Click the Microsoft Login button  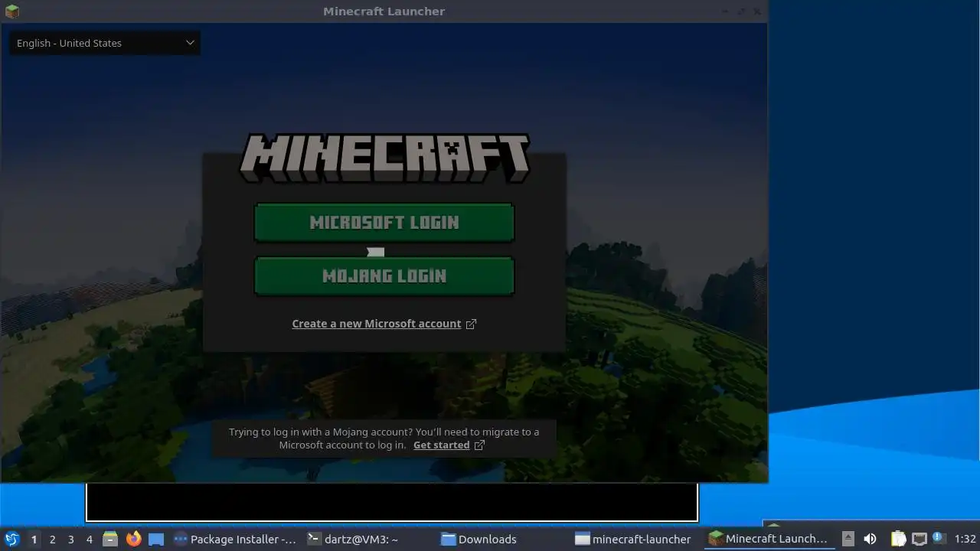(384, 223)
